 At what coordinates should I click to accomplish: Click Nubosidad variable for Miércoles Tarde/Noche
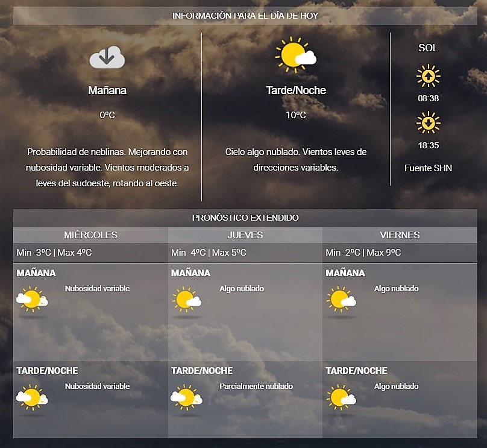click(x=97, y=386)
